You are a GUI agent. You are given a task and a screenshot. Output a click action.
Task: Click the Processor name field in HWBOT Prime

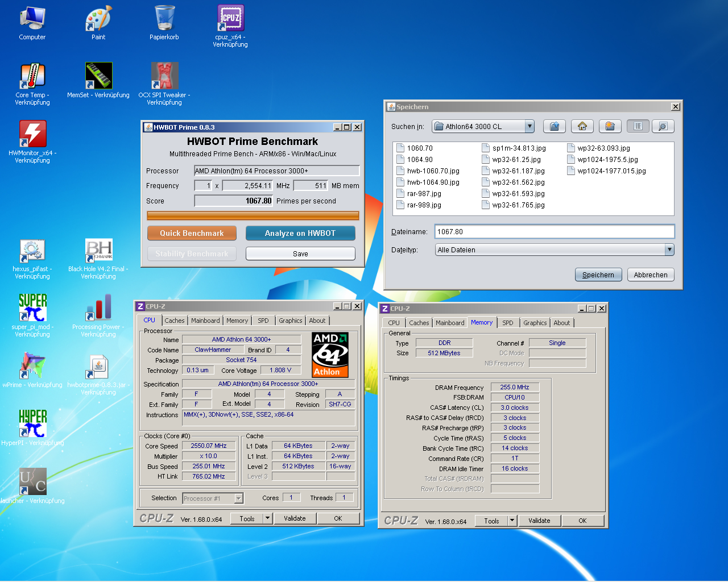tap(277, 171)
